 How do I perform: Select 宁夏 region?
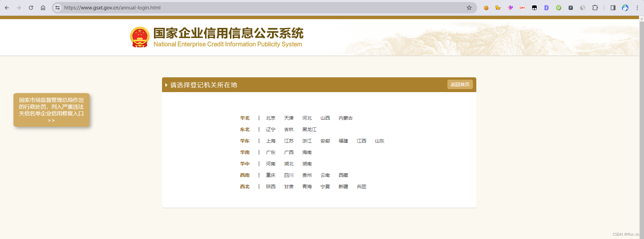[x=325, y=187]
